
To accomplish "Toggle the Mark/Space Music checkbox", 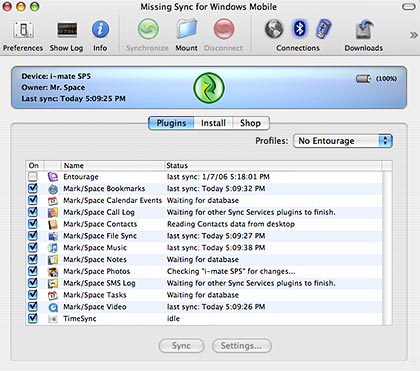I will pos(33,248).
